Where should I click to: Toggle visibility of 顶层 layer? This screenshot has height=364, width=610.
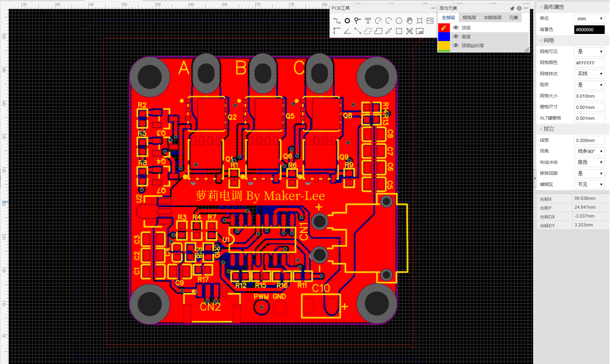(456, 28)
